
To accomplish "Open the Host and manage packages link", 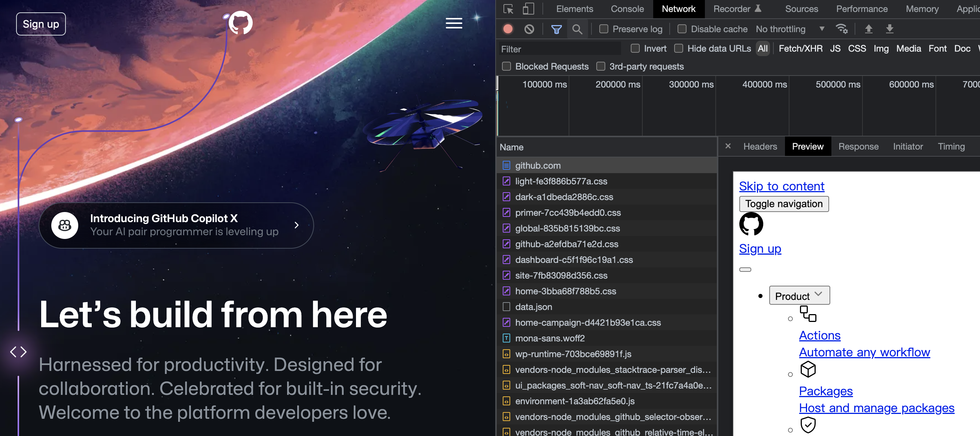I will click(x=877, y=408).
